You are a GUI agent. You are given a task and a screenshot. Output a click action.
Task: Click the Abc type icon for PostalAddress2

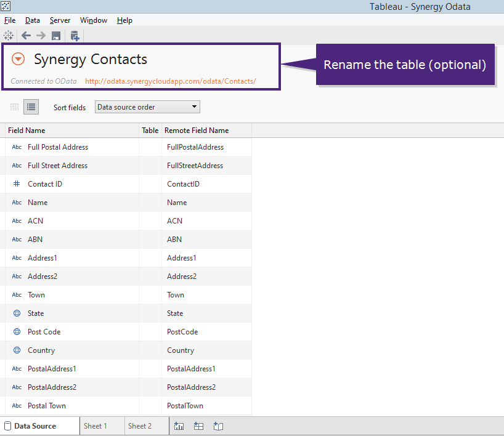[17, 387]
